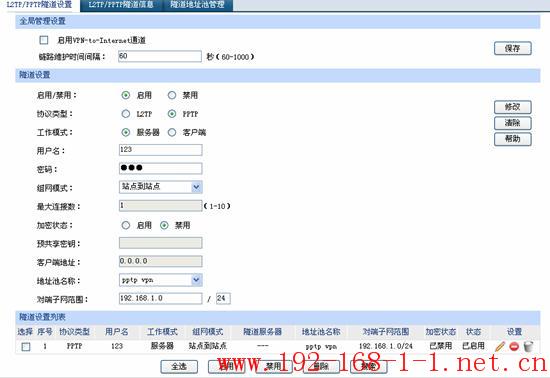550x378 pixels.
Task: Delete the tunnel entry using trash icon
Action: click(528, 346)
